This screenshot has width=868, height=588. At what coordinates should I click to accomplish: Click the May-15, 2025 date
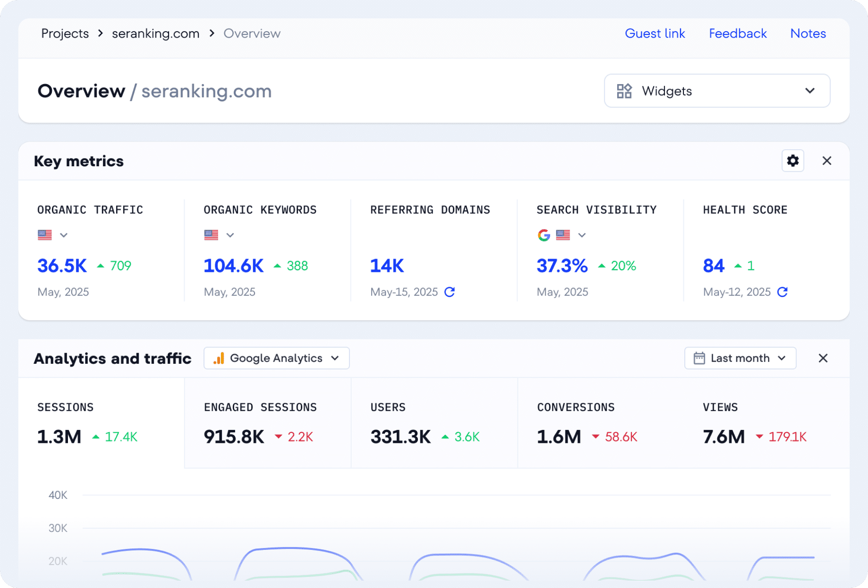coord(404,292)
